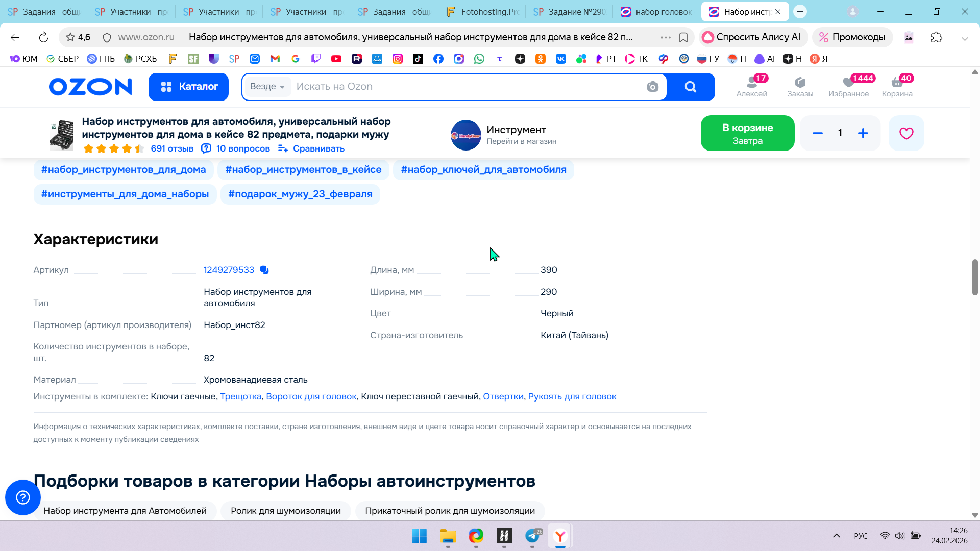Click the camera image-search icon
The image size is (980, 551).
[x=652, y=87]
